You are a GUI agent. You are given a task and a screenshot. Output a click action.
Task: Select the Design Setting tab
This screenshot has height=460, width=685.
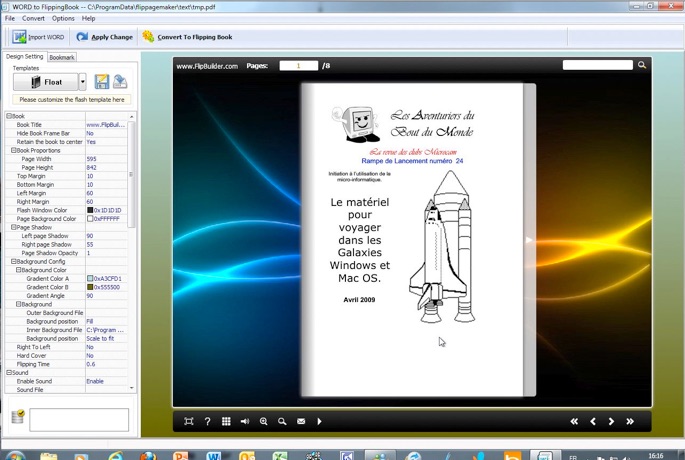point(24,56)
